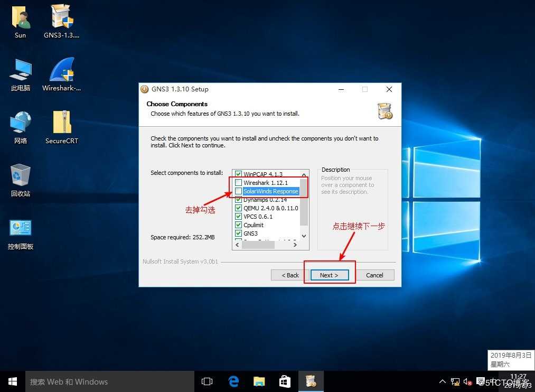Click the component list scroll down arrow

pos(304,236)
